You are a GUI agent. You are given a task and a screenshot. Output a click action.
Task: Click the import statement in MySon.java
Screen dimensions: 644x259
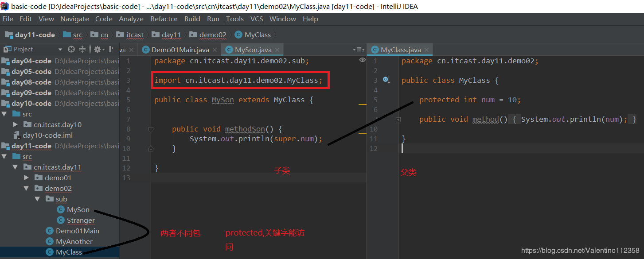(x=239, y=80)
